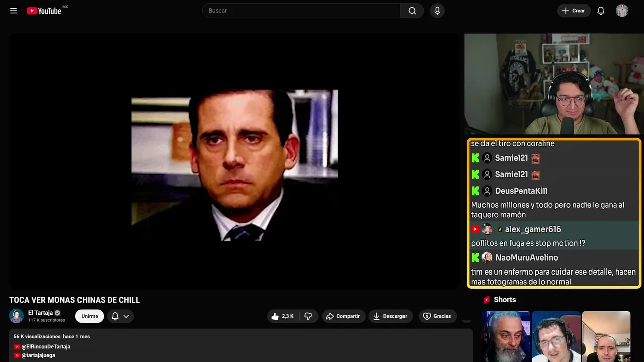Click the '56 K visualizaciones' text
The width and height of the screenshot is (644, 362).
pyautogui.click(x=37, y=336)
